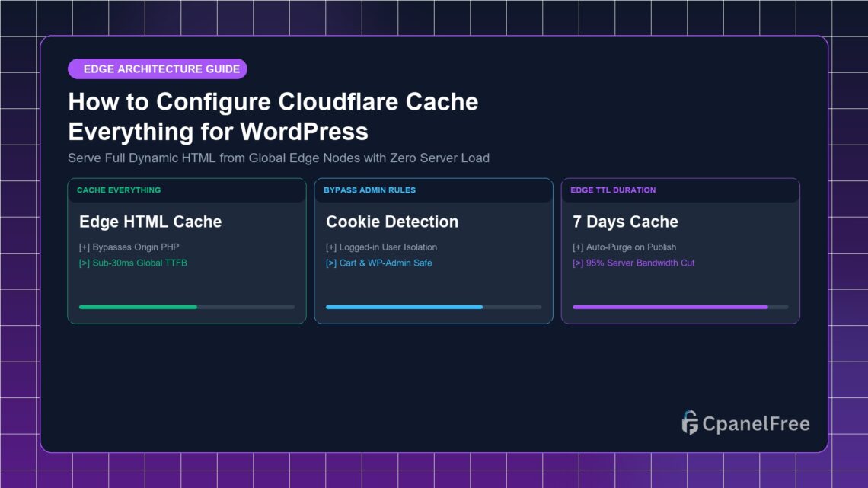868x488 pixels.
Task: Click the green Edge HTML Cache progress bar
Action: pos(187,307)
